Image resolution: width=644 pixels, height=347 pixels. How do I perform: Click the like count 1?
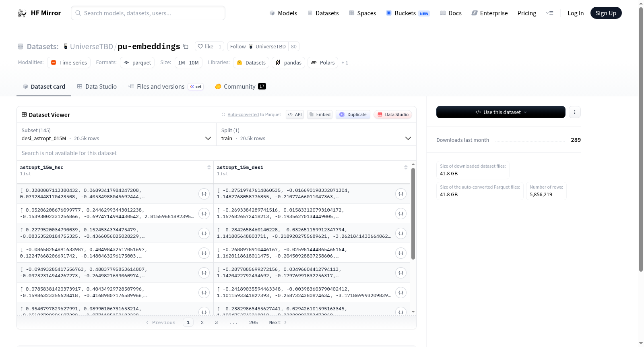pos(220,46)
